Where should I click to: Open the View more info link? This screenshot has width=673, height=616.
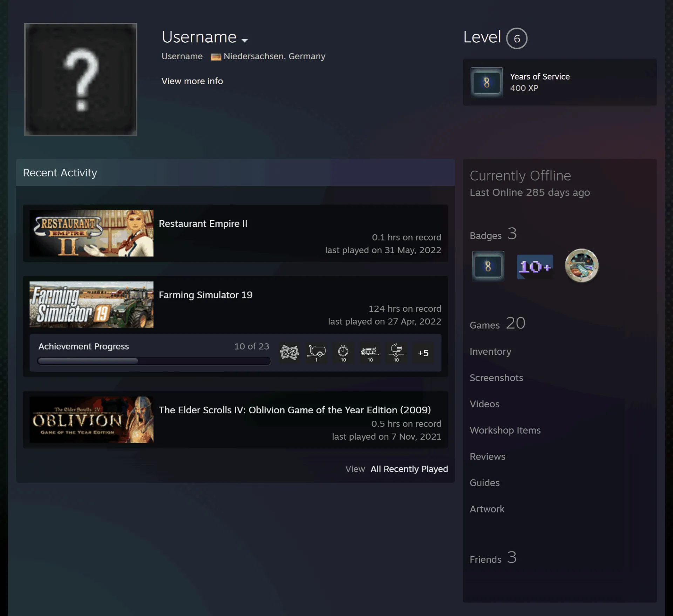point(192,81)
